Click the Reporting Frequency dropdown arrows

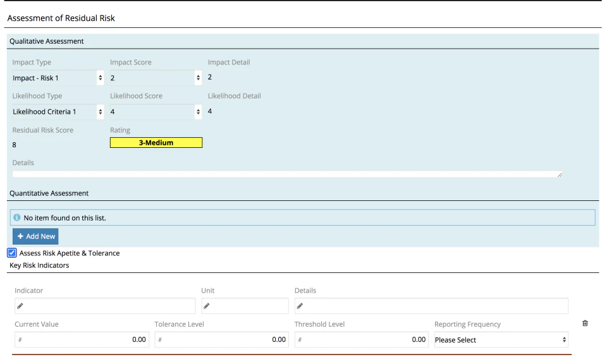[563, 339]
